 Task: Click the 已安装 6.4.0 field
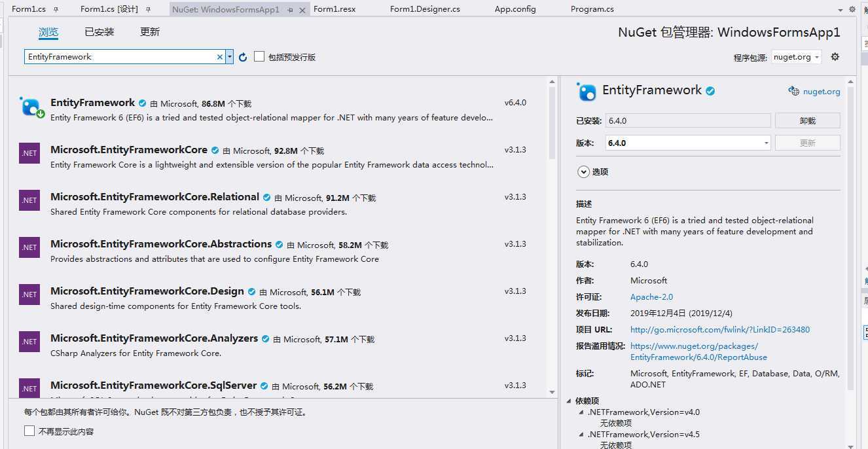688,120
